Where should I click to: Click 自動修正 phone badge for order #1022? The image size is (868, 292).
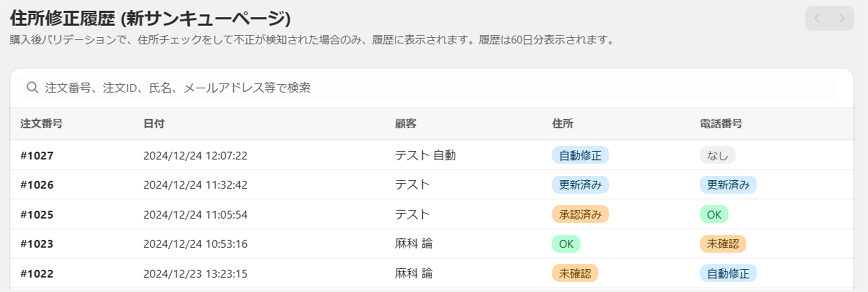point(728,274)
